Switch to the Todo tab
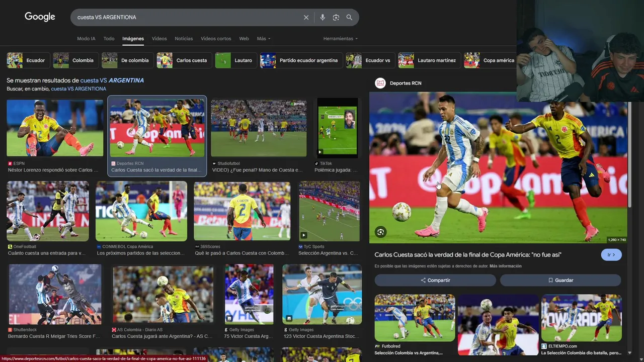 pos(109,39)
